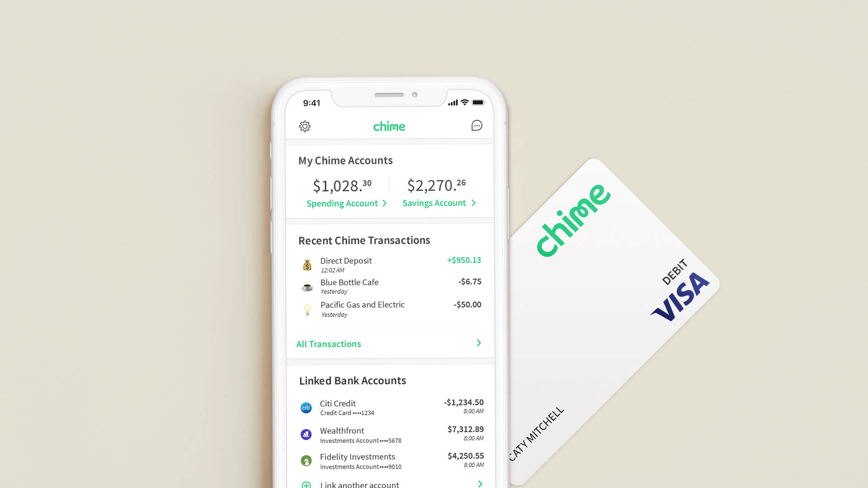
Task: Toggle WiFi status bar indicator
Action: [464, 102]
